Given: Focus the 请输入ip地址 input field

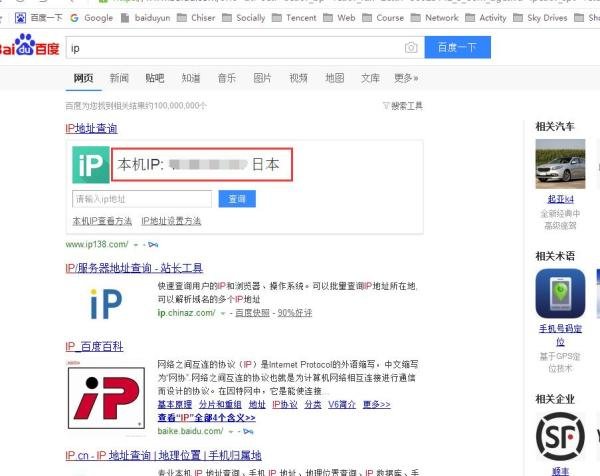Looking at the screenshot, I should tap(142, 199).
